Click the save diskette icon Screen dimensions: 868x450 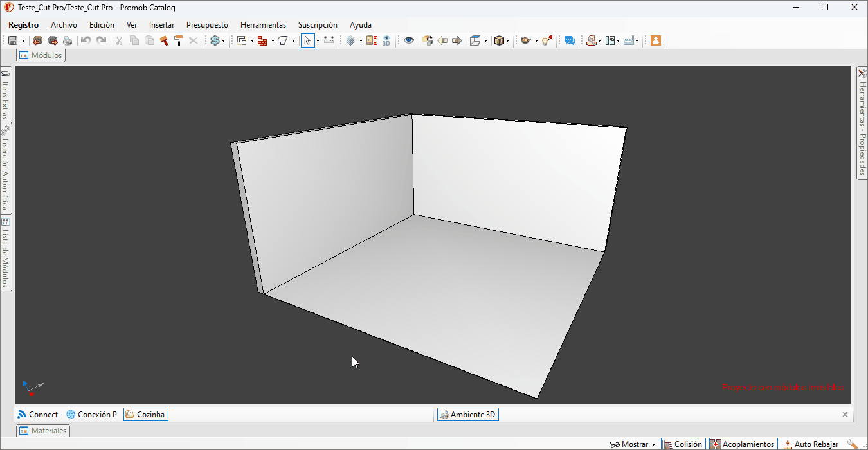pyautogui.click(x=13, y=40)
